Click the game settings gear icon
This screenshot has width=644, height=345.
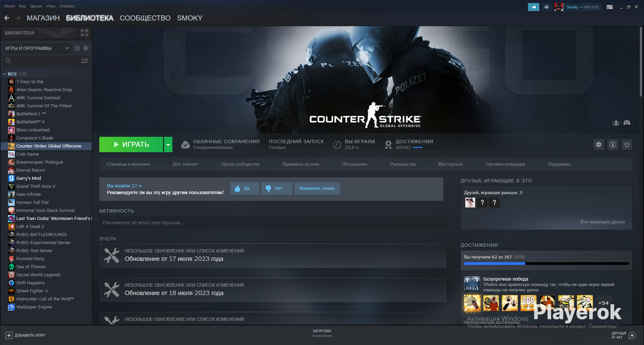[598, 145]
